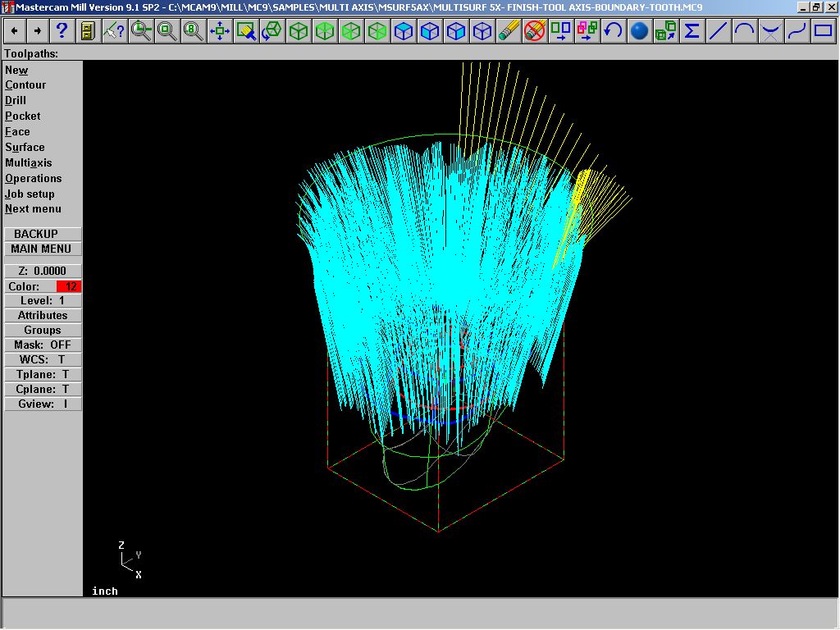
Task: Click the inch units label
Action: (105, 591)
